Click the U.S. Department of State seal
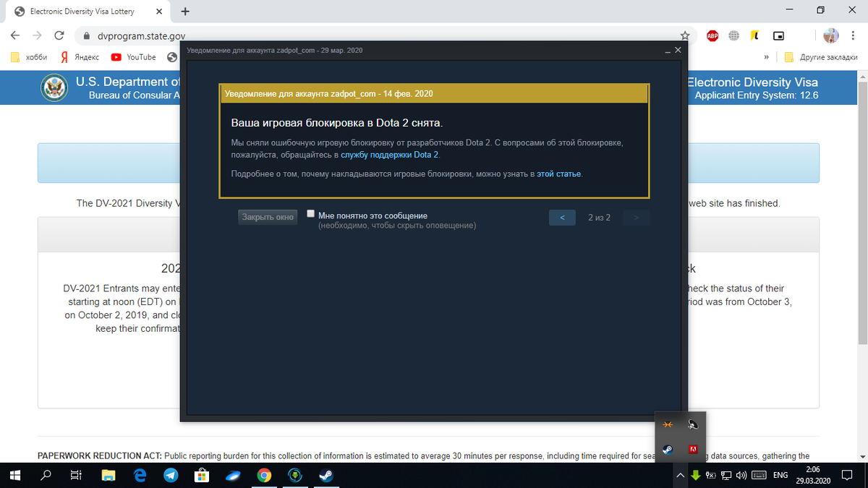Viewport: 868px width, 488px height. [x=55, y=88]
